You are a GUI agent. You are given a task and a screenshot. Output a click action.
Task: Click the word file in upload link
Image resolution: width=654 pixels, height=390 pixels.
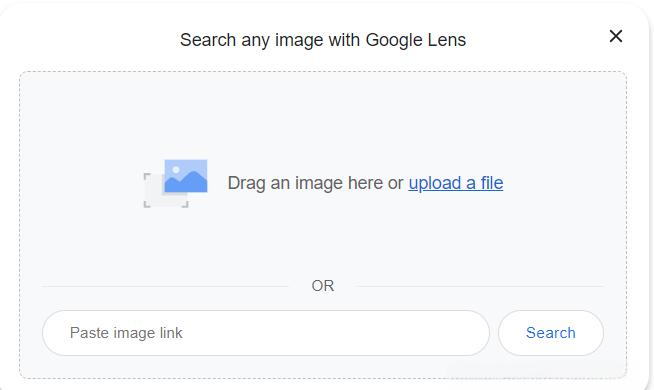(x=492, y=182)
